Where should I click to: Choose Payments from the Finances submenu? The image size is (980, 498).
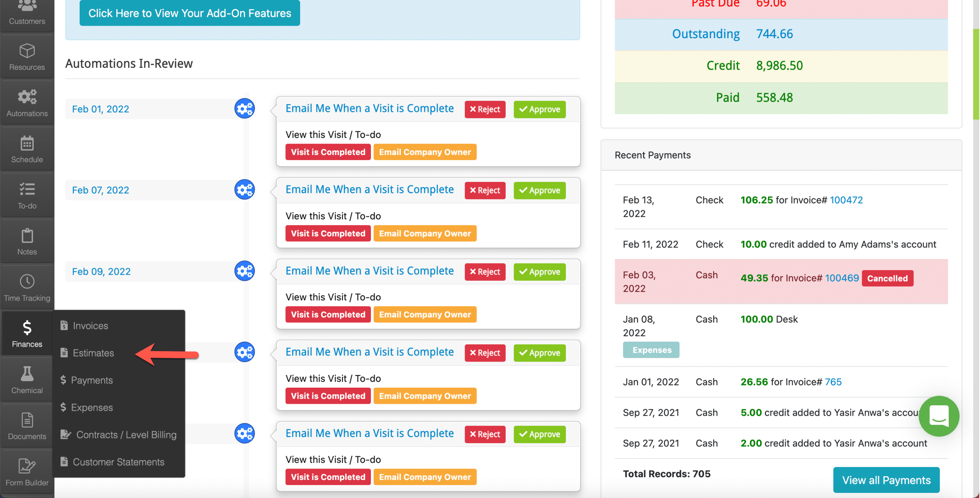click(x=91, y=380)
